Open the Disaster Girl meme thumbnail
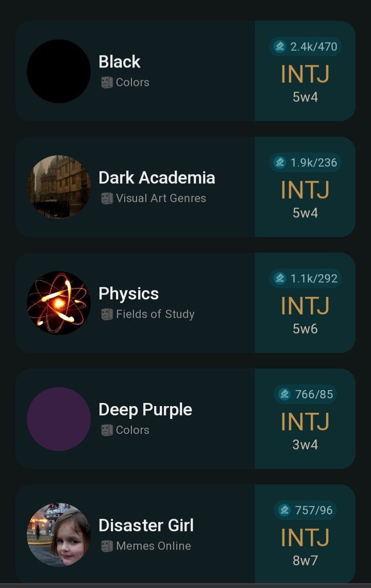The height and width of the screenshot is (588, 371). coord(59,535)
